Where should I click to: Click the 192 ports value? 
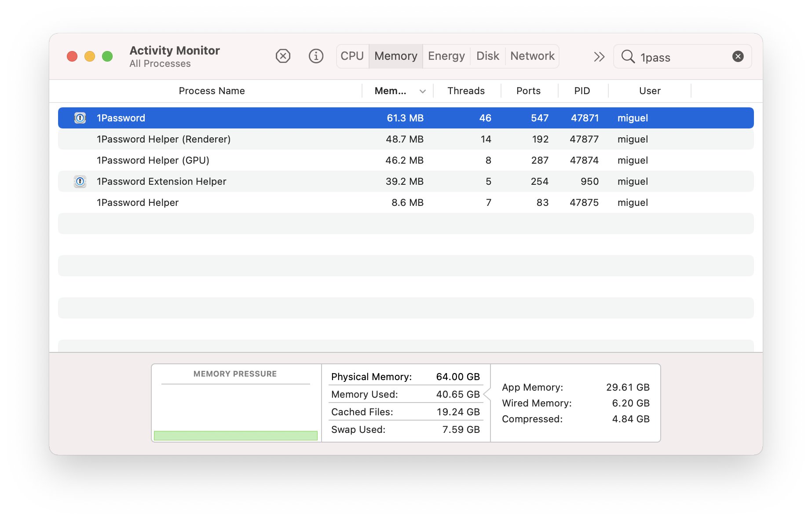coord(540,139)
